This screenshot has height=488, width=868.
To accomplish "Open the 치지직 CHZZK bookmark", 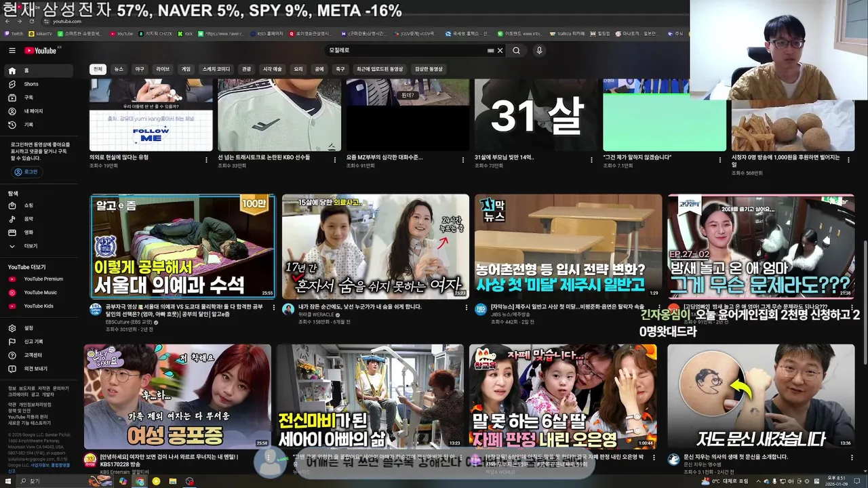I will click(155, 33).
